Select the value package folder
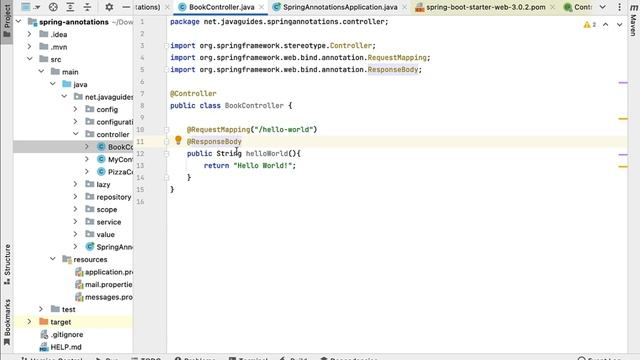640x360 pixels. coord(100,234)
